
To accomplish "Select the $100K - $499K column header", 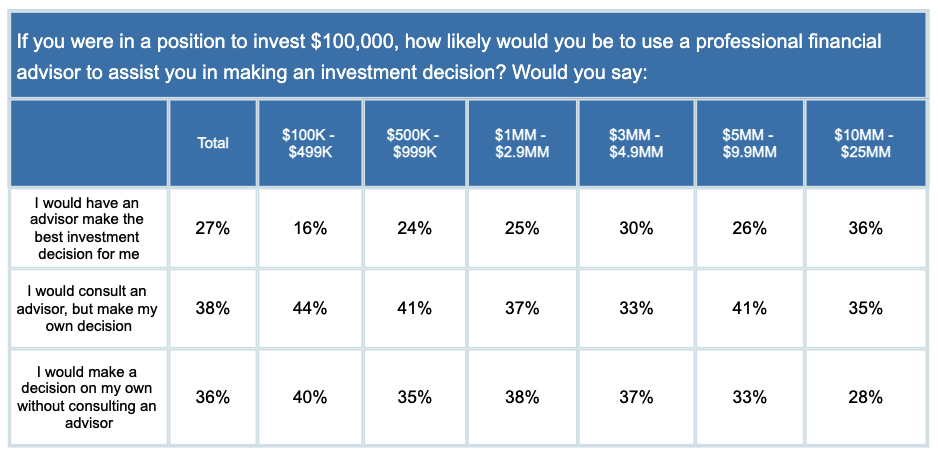I will click(310, 143).
